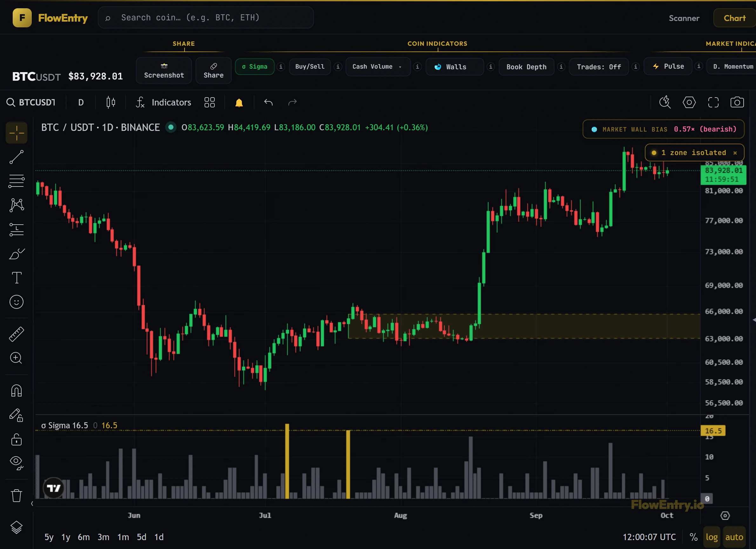This screenshot has width=756, height=549.
Task: Toggle the Pulse market indicator
Action: [668, 66]
